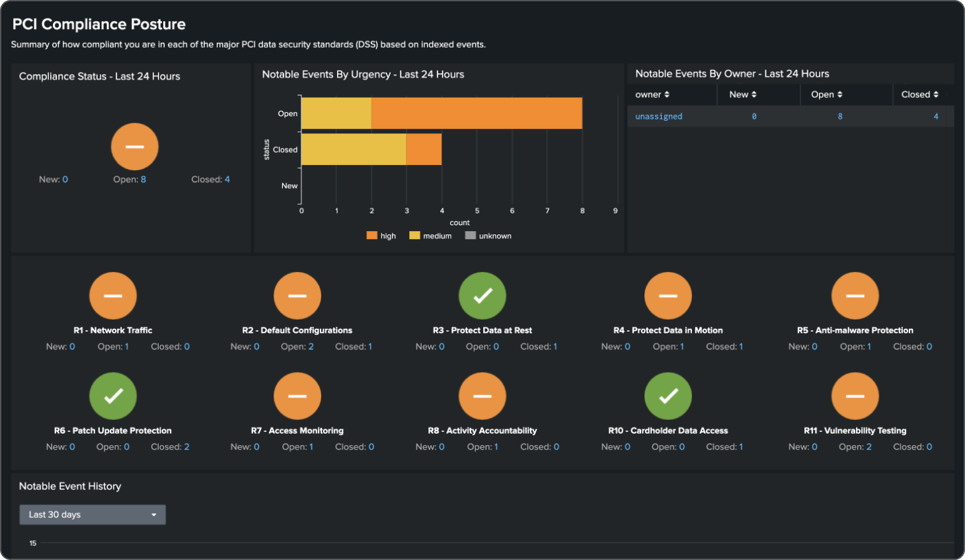Click the Notable Event History panel title

point(70,486)
